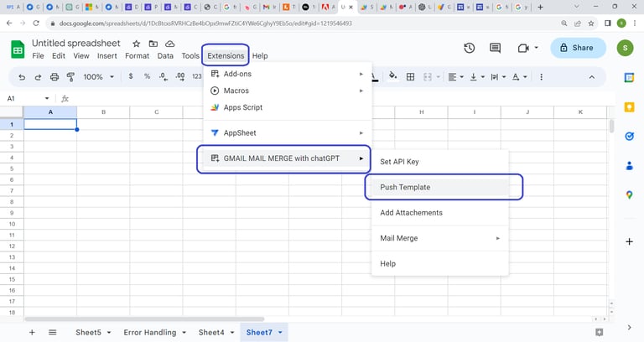Click the merge cells icon
Viewport: 644px width, 342px height.
428,77
